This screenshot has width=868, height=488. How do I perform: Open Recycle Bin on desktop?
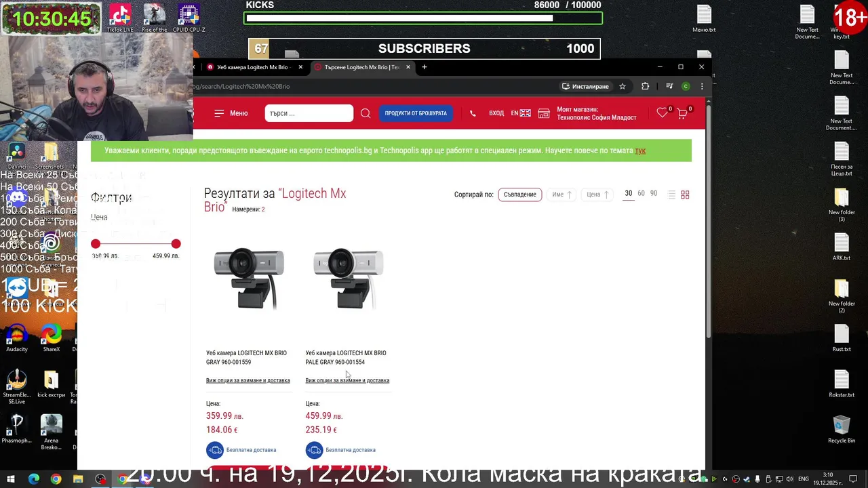pyautogui.click(x=842, y=430)
